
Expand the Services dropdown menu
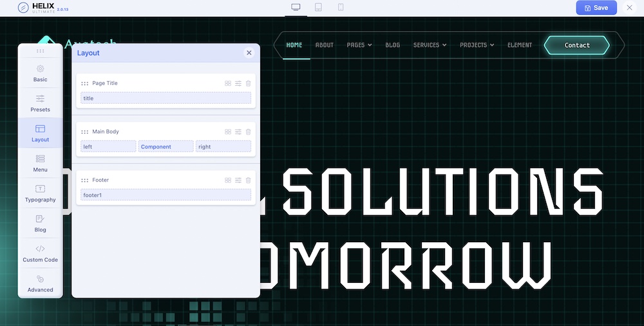point(430,45)
